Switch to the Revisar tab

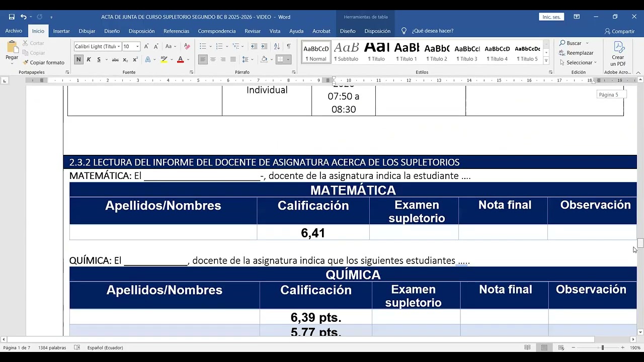[253, 31]
